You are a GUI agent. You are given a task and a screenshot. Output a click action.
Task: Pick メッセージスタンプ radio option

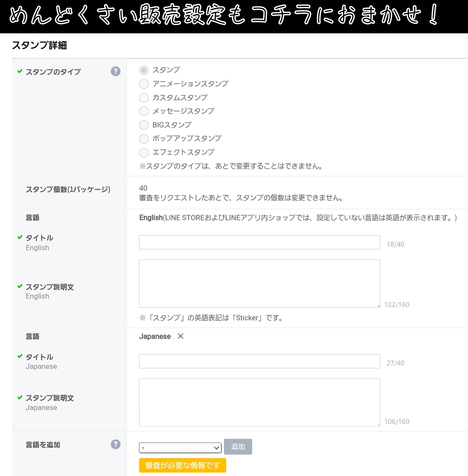pyautogui.click(x=144, y=111)
